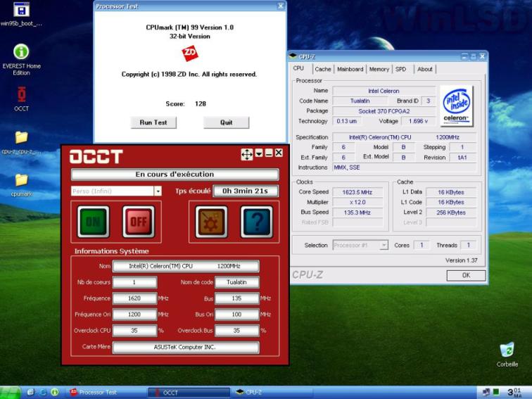
Task: Select the Memory tab in CPU-Z
Action: [379, 69]
